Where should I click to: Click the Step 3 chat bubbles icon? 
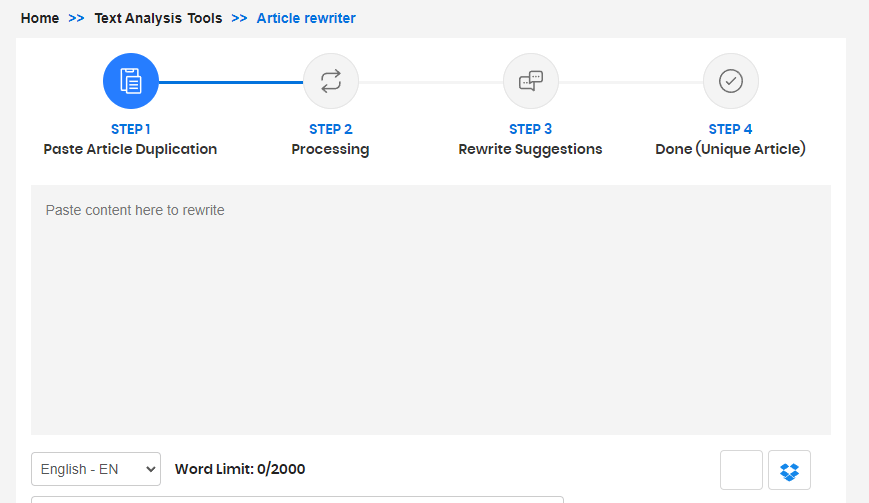tap(531, 81)
